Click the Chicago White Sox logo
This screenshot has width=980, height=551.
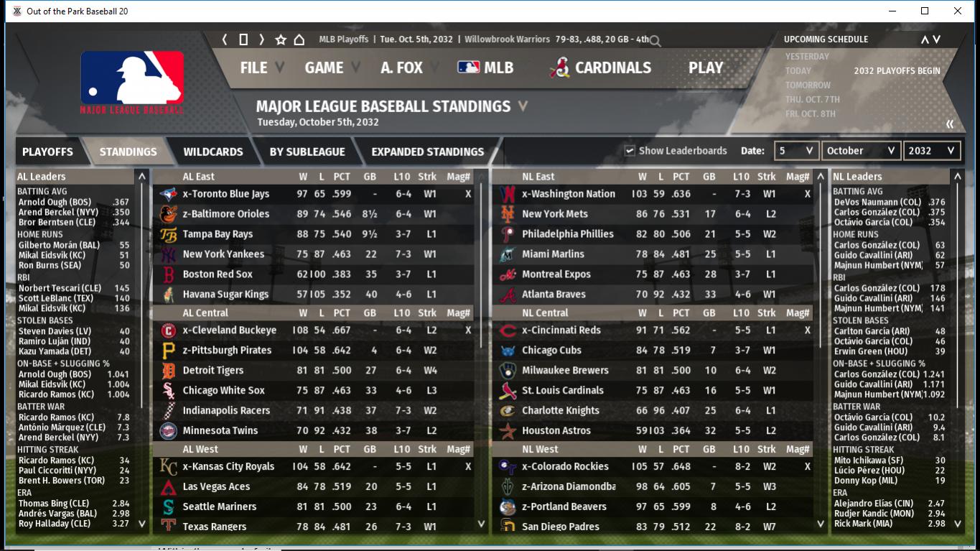[168, 391]
